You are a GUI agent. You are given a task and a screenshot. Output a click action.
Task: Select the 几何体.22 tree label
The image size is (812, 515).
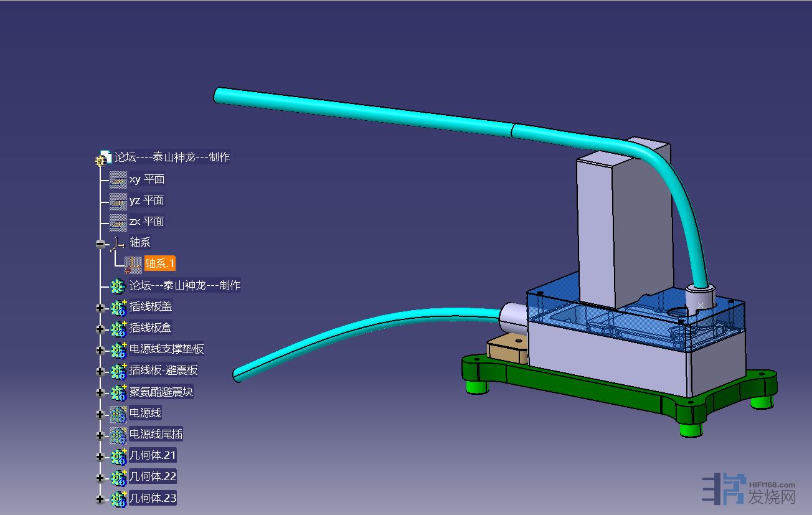(153, 477)
